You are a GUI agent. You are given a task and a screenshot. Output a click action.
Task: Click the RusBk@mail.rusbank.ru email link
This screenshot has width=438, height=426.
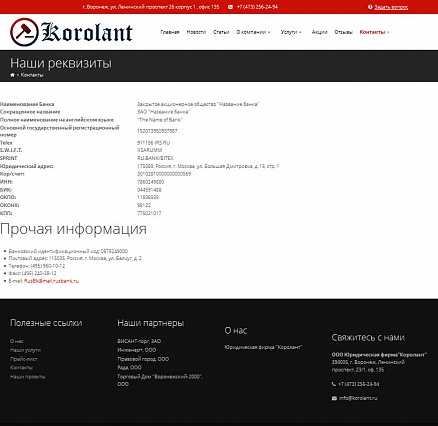coord(51,281)
